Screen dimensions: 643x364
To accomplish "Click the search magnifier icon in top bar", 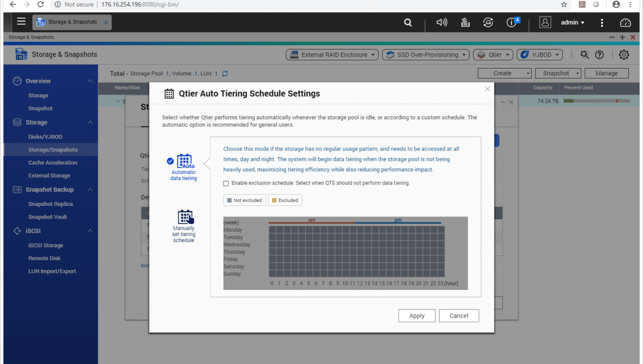I will point(408,23).
